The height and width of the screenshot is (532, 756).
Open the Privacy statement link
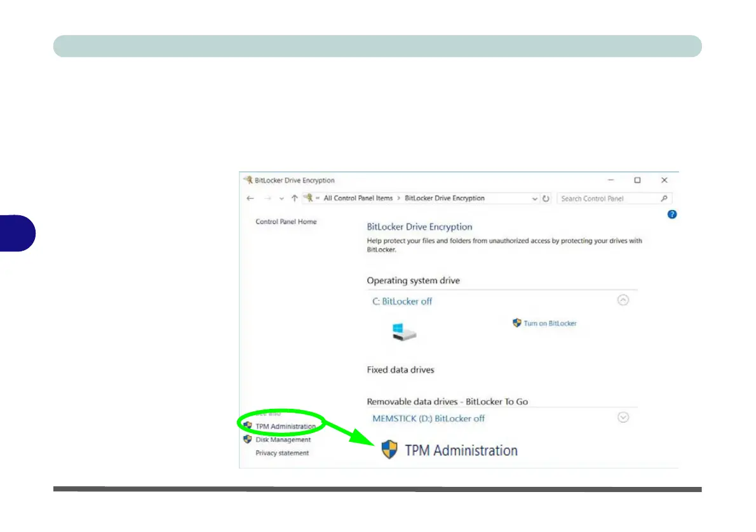(x=282, y=453)
